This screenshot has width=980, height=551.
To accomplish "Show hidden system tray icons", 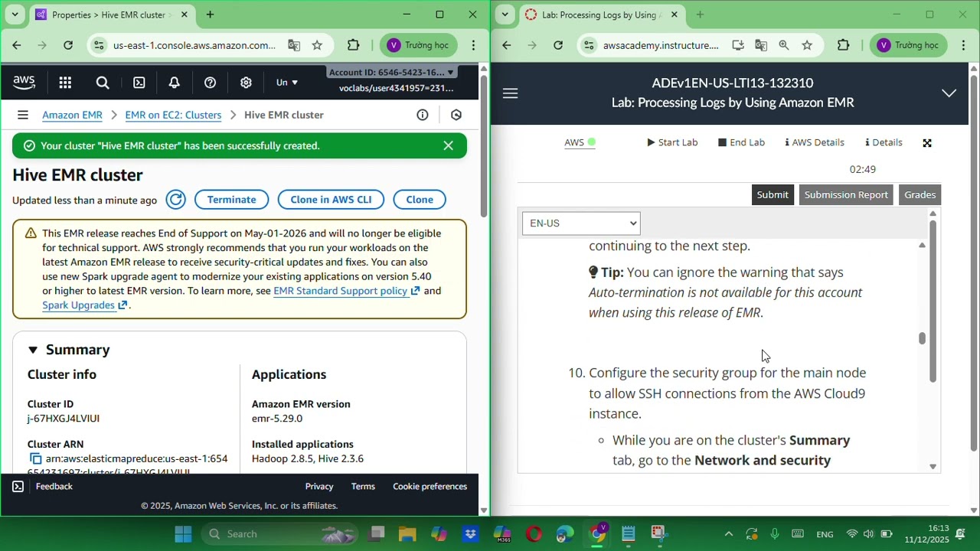I will coord(728,534).
